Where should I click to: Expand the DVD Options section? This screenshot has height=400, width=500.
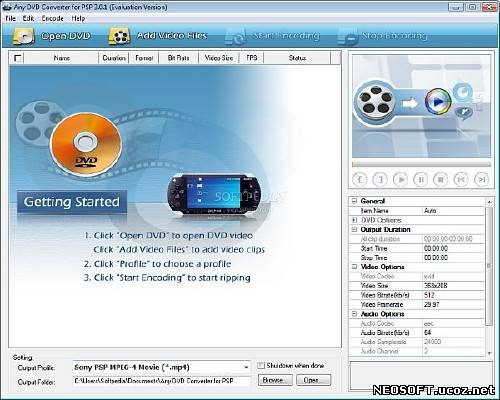click(354, 220)
